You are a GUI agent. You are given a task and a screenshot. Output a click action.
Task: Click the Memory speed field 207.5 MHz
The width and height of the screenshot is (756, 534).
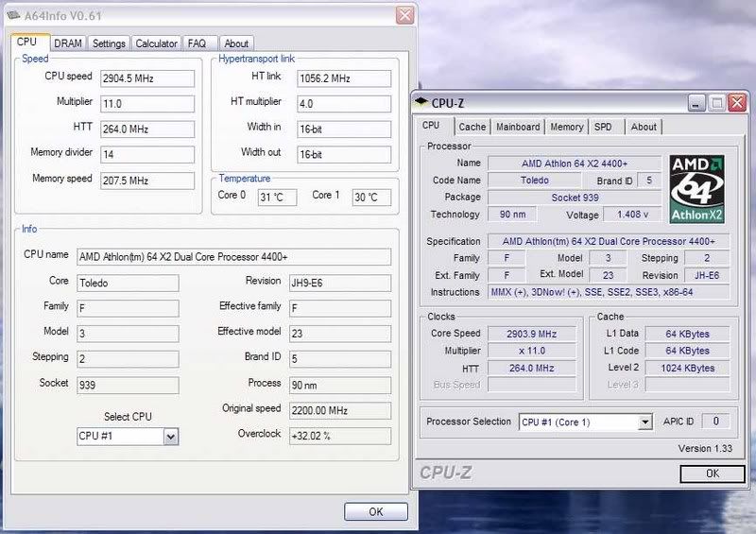pyautogui.click(x=147, y=181)
